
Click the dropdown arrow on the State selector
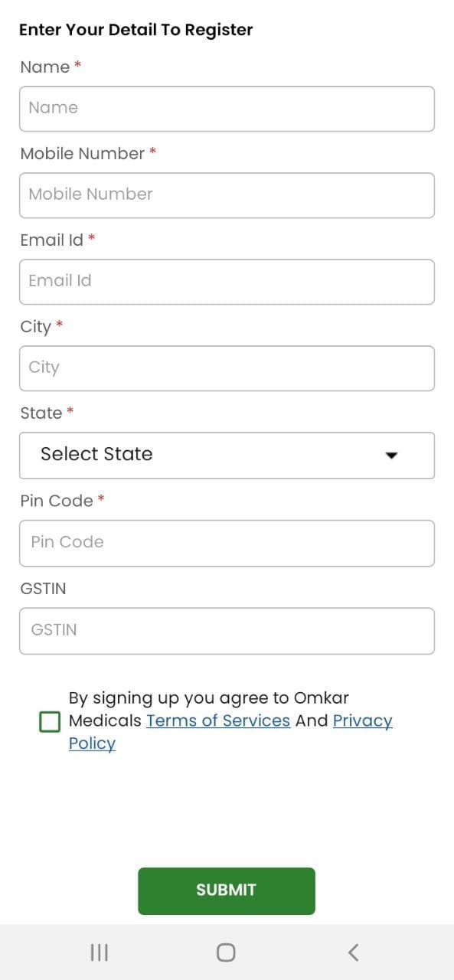coord(391,455)
